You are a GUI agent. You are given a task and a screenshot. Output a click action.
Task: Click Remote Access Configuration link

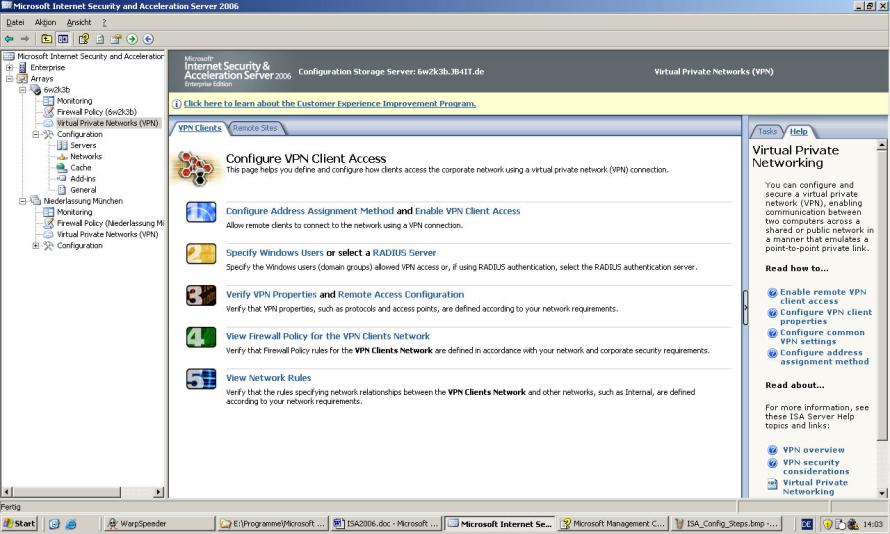coord(401,295)
